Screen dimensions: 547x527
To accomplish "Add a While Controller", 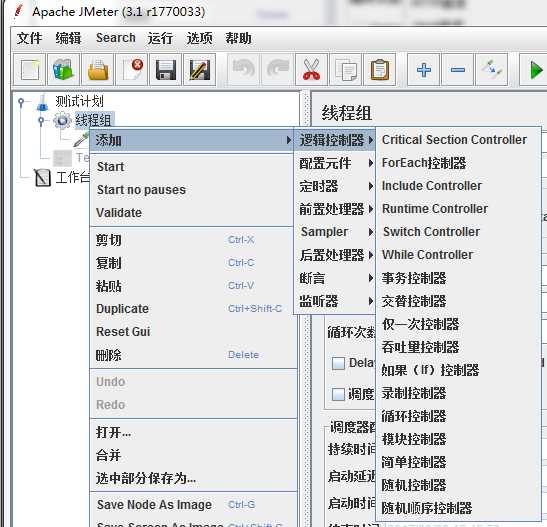I will pos(458,255).
